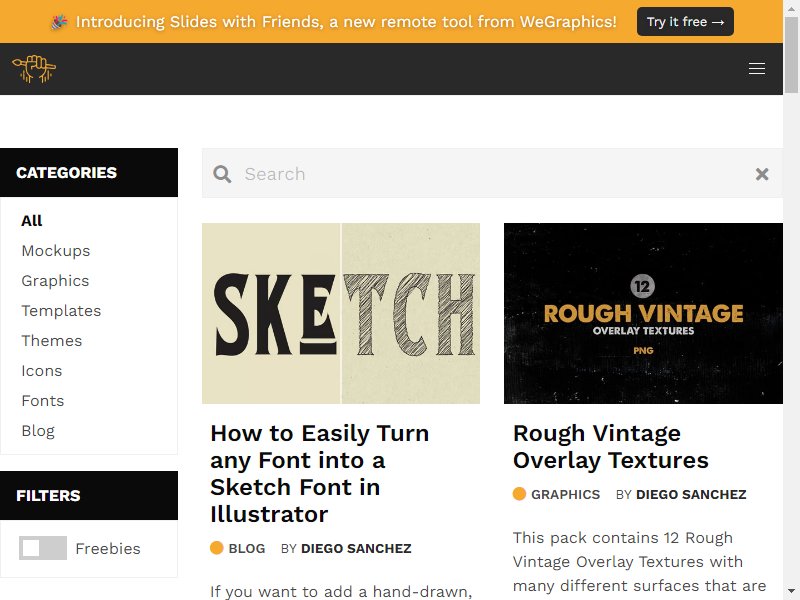The height and width of the screenshot is (600, 800).
Task: Click Diego Sanchez author on Rough Vintage
Action: [x=691, y=494]
